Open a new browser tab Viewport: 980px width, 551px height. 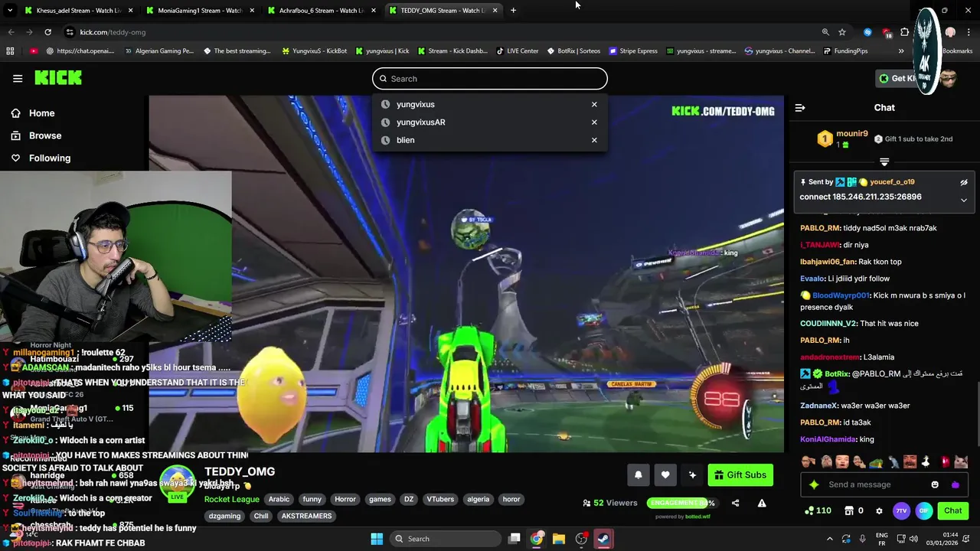coord(513,11)
